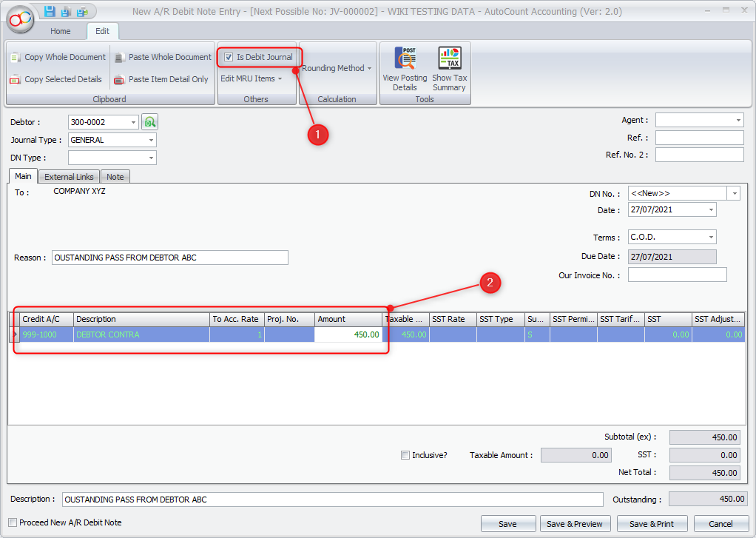The width and height of the screenshot is (756, 538).
Task: Open the Terms dropdown list
Action: [x=711, y=238]
